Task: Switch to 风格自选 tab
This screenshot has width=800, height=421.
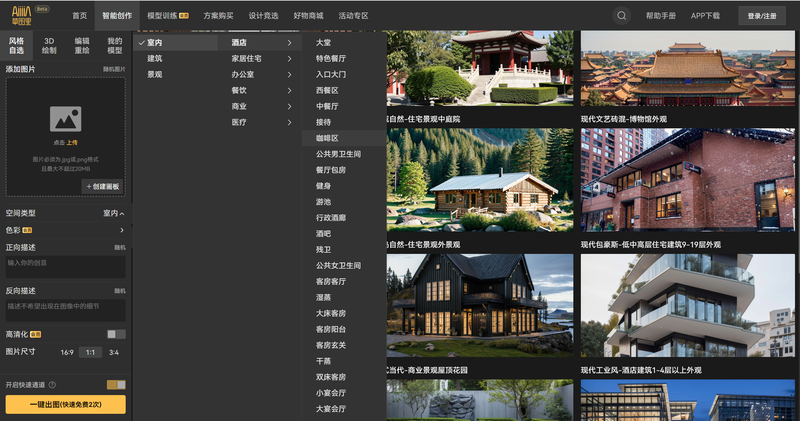Action: [16, 45]
